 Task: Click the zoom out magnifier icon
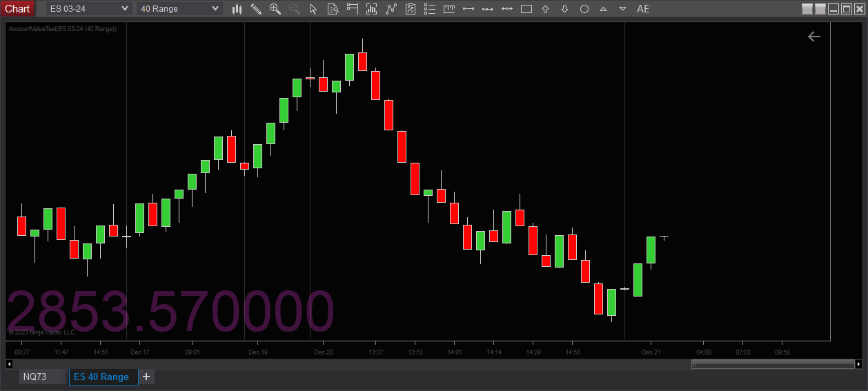pos(295,9)
